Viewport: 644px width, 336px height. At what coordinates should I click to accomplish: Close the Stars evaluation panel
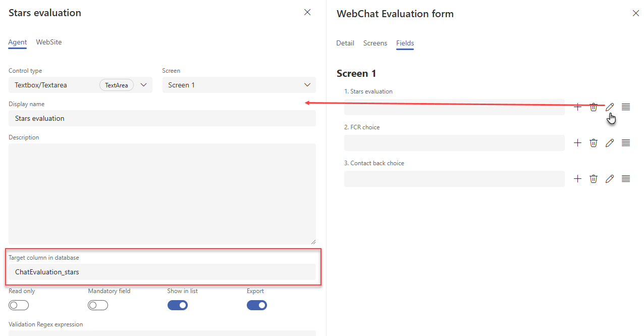307,12
